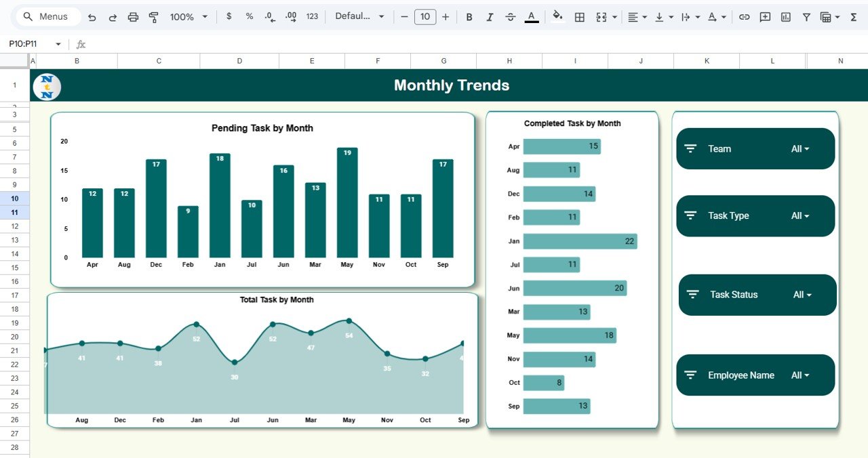Apply borders using the borders icon
Viewport: 868px width, 458px height.
[579, 16]
